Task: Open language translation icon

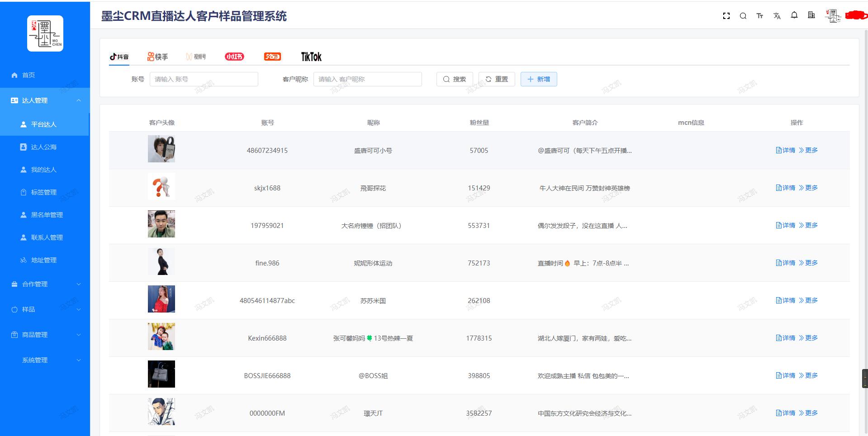Action: (777, 16)
